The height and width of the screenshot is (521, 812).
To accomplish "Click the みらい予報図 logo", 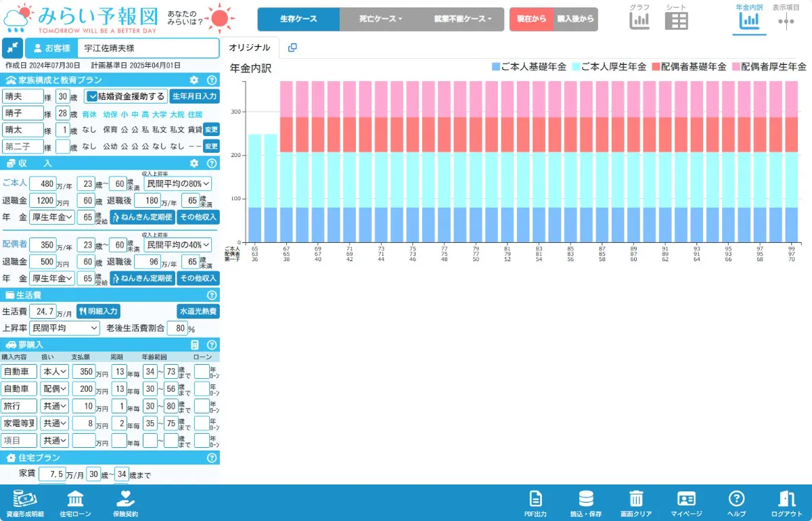I will (x=81, y=19).
